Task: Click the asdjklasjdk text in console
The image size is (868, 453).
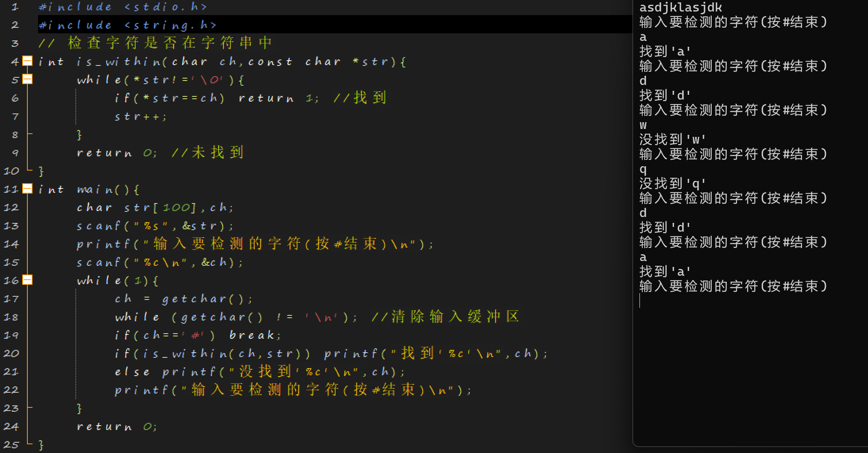Action: 680,8
